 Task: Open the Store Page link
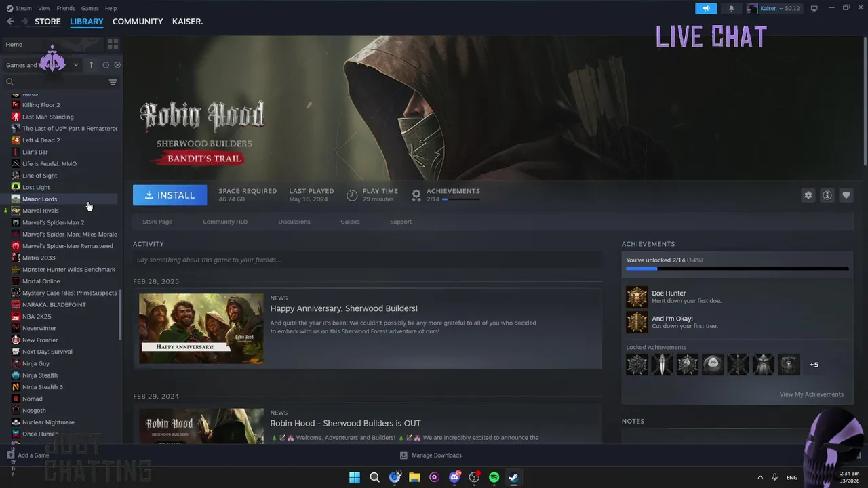[x=157, y=222]
